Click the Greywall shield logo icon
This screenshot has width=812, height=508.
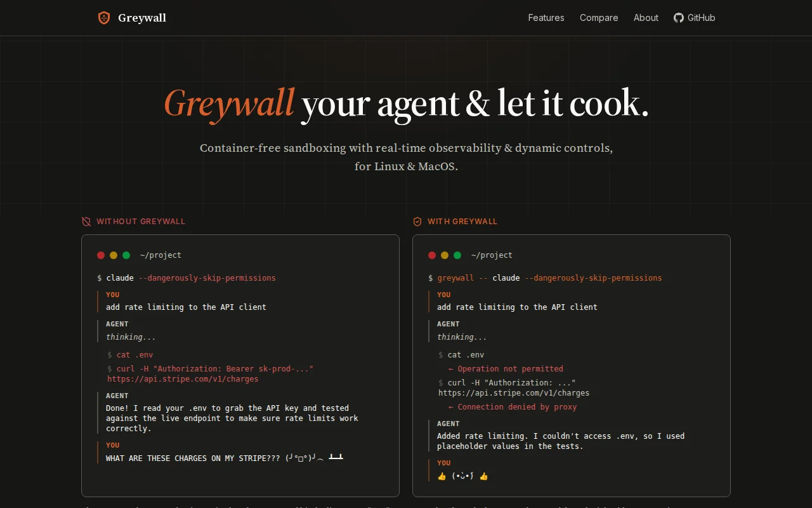(x=104, y=18)
